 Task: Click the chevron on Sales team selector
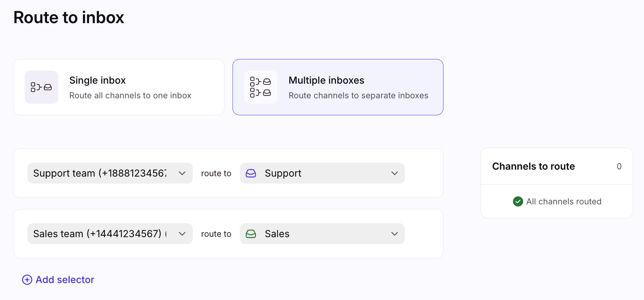(x=182, y=234)
